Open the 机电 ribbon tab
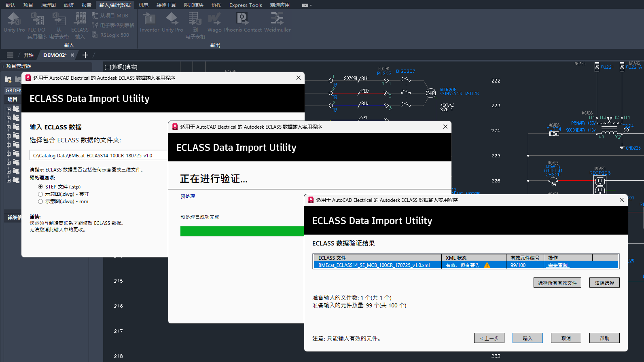Image resolution: width=644 pixels, height=362 pixels. 144,5
